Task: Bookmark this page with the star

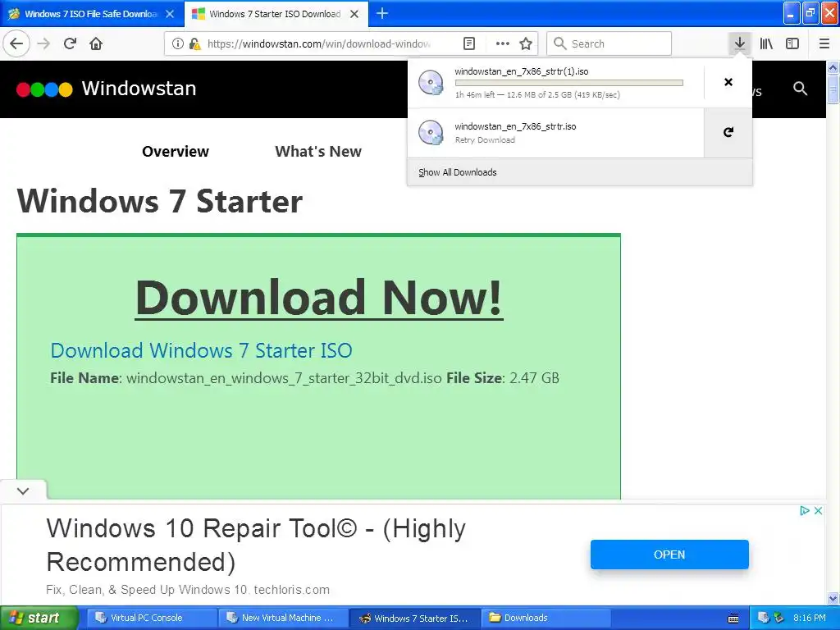Action: pos(526,43)
